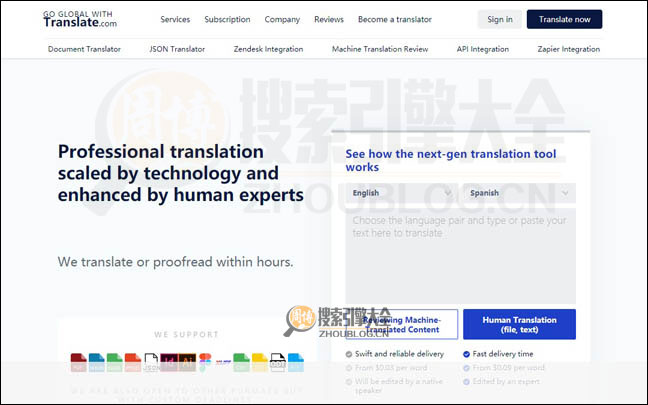This screenshot has width=648, height=405.
Task: Open Machine Translation Review link
Action: (x=380, y=49)
